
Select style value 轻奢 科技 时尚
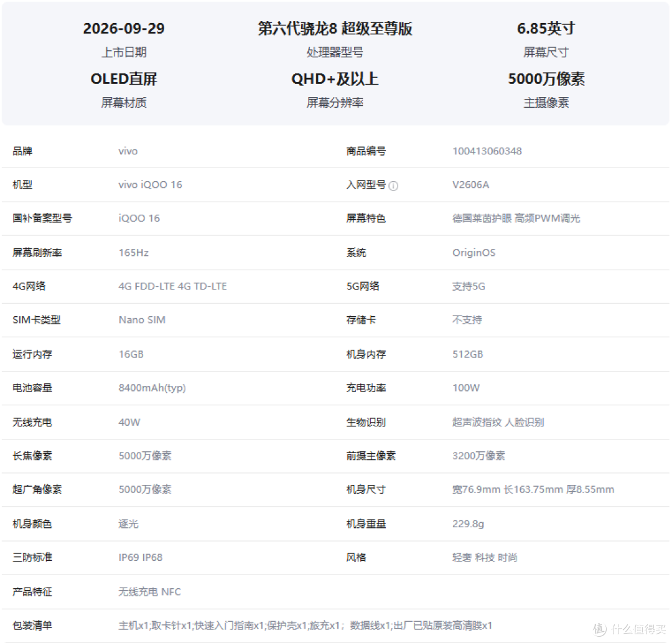pos(485,557)
